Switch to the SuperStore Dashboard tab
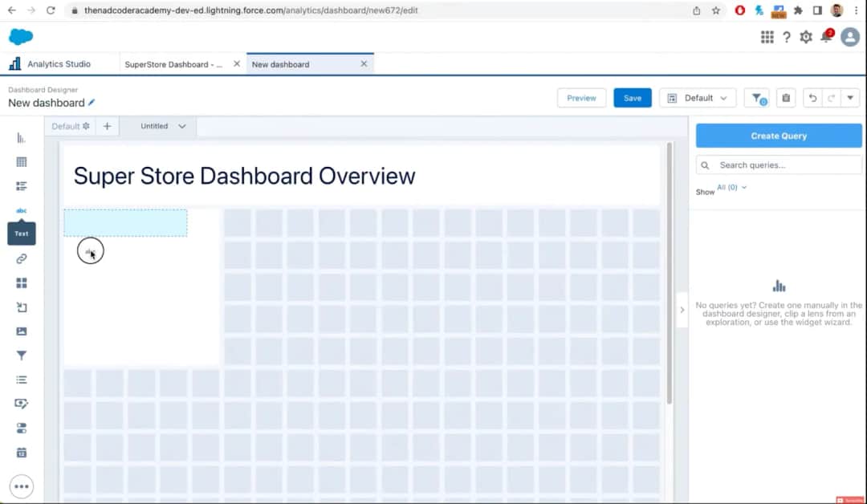This screenshot has height=504, width=867. point(173,65)
